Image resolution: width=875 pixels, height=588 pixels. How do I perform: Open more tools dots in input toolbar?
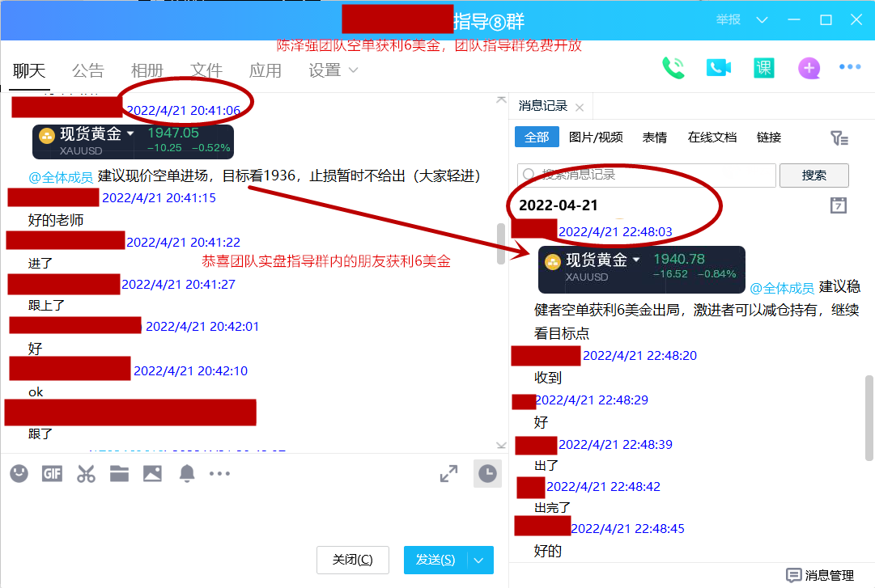[219, 474]
